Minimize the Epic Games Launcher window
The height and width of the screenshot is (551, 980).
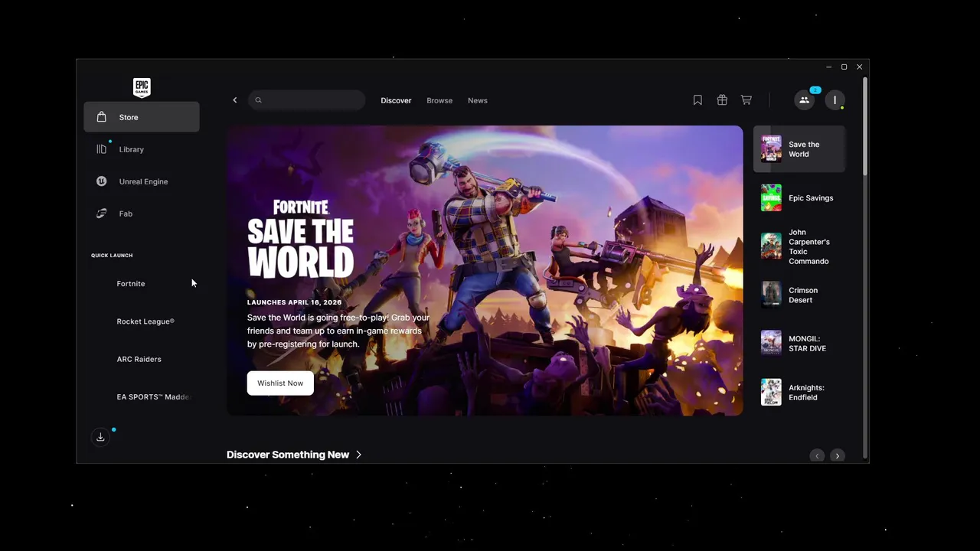click(x=829, y=67)
